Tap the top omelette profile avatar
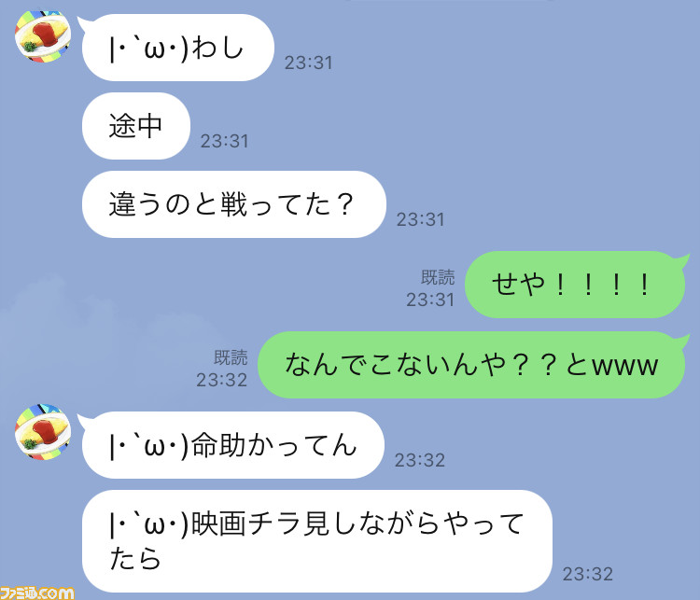Screen dimensions: 700x600 point(43,37)
